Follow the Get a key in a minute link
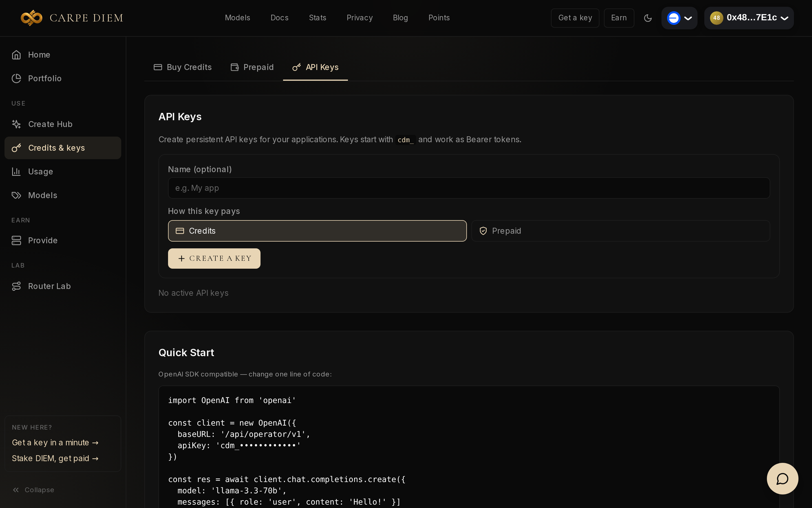The height and width of the screenshot is (508, 812). pyautogui.click(x=55, y=443)
